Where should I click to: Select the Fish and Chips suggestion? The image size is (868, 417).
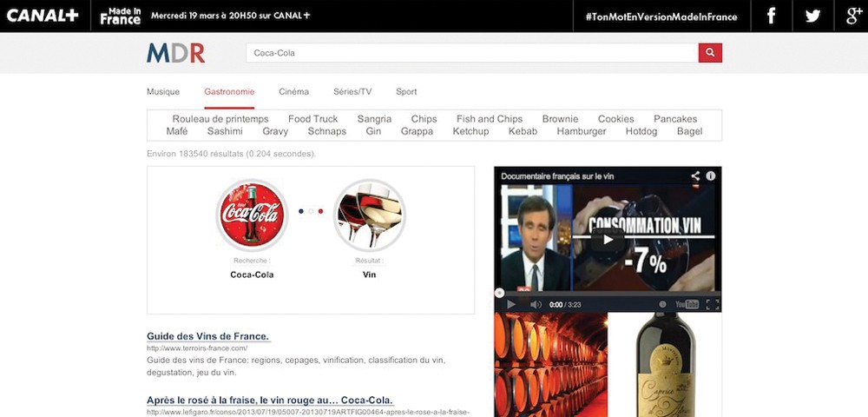490,119
